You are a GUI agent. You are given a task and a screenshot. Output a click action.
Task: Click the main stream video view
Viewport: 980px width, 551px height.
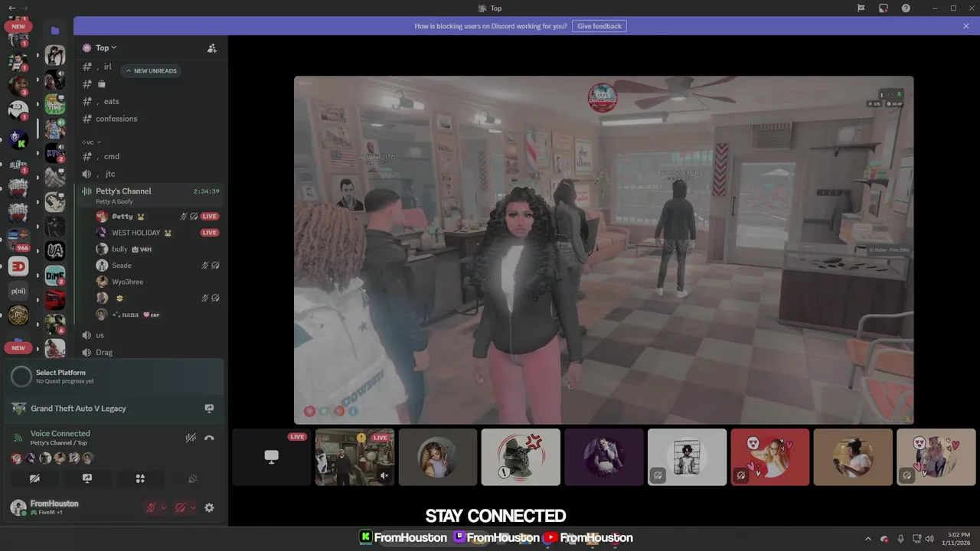tap(603, 249)
